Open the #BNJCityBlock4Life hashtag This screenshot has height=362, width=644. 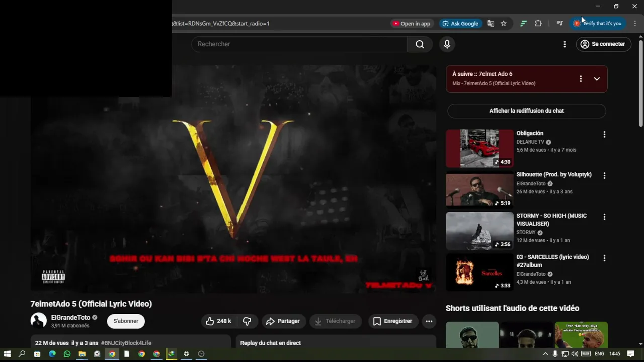point(126,343)
